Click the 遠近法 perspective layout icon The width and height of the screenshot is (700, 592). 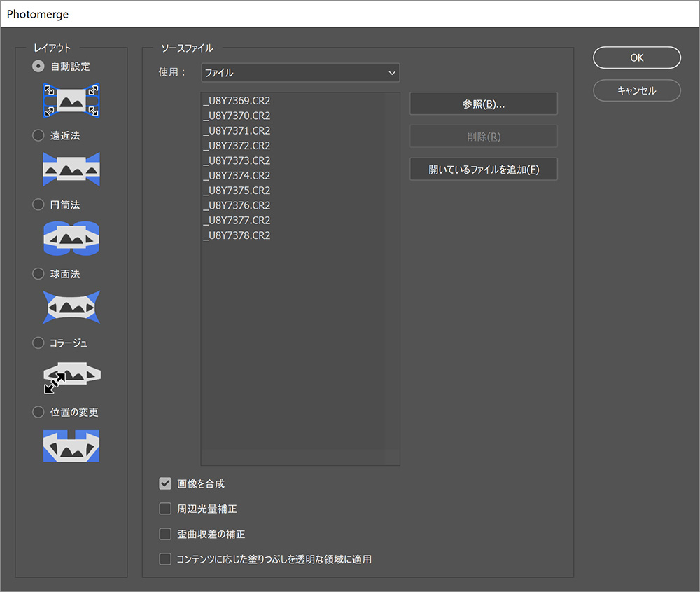[x=71, y=170]
